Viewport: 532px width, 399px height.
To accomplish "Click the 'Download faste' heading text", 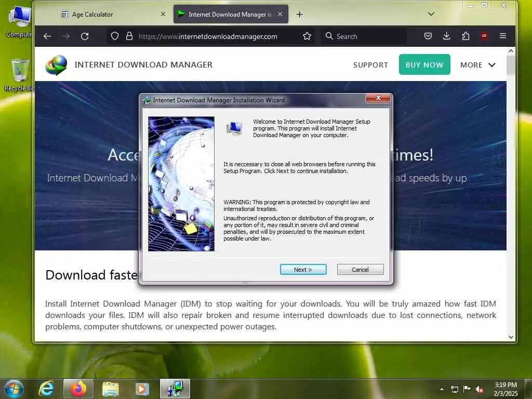I will click(91, 275).
